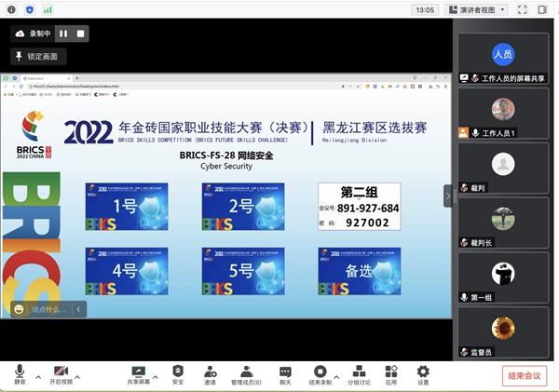Open meeting 设置 settings
This screenshot has height=392, width=559.
click(x=423, y=375)
